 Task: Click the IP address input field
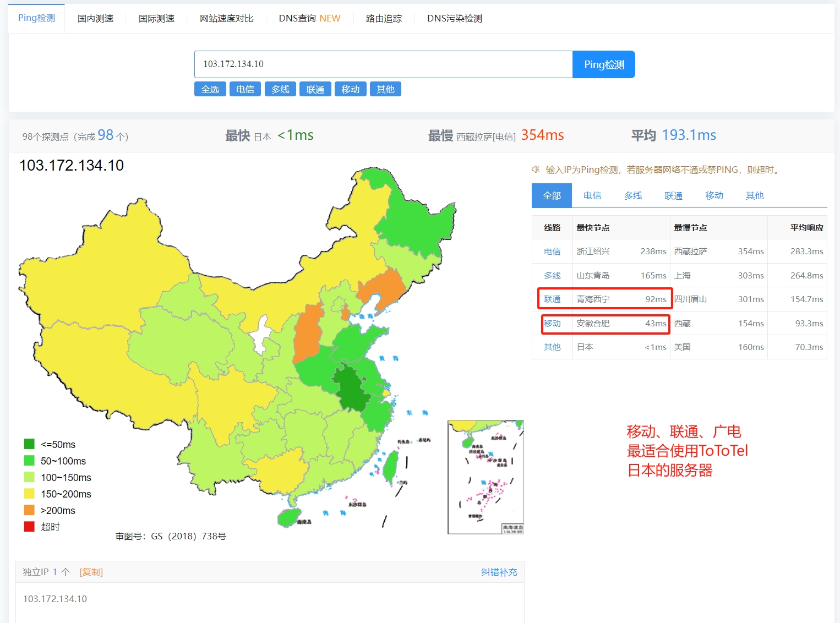383,64
